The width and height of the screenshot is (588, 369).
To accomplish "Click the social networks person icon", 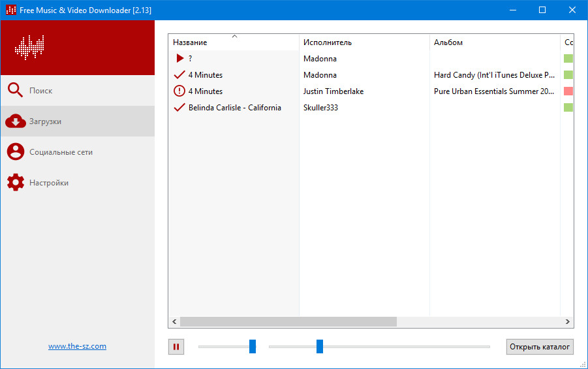I will click(x=15, y=152).
